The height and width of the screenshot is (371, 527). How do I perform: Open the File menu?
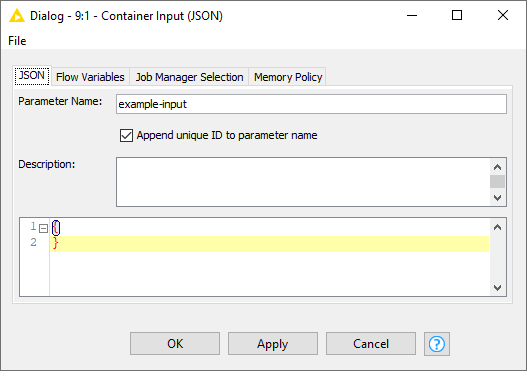(17, 41)
